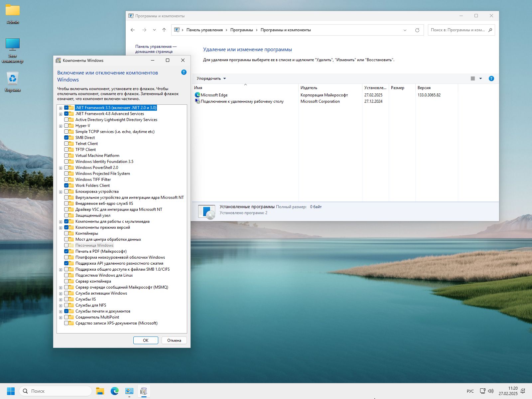This screenshot has height=399, width=532.
Task: Expand Windows PowerShell 2.0 node
Action: tap(61, 168)
